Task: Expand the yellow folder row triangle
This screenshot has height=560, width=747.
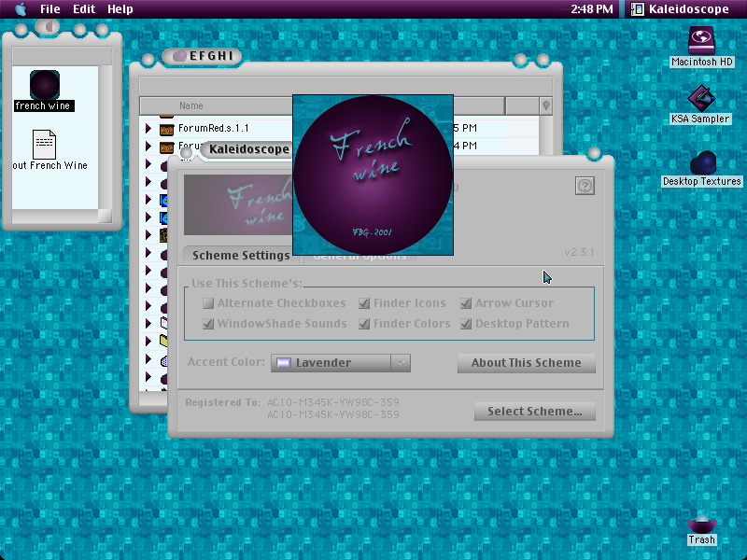Action: point(148,341)
